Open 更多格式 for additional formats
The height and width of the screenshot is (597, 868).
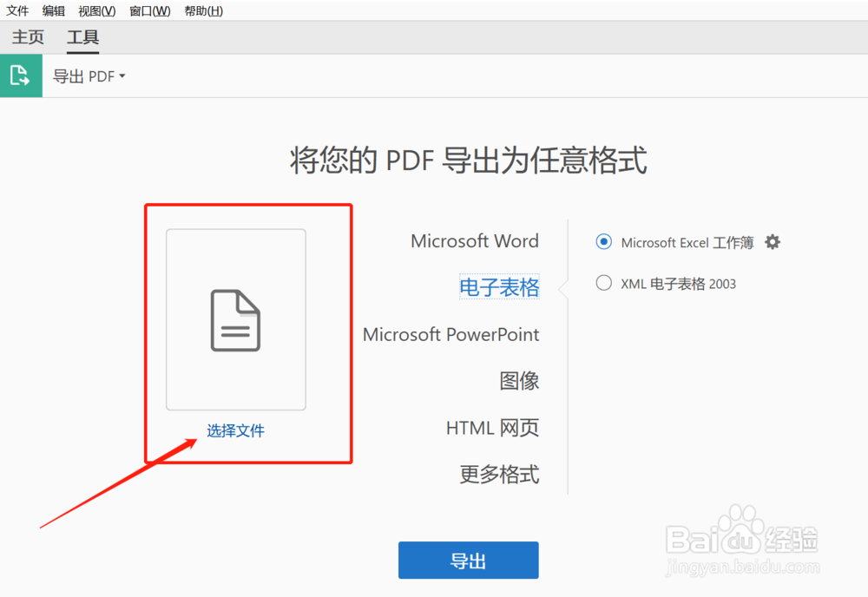500,474
